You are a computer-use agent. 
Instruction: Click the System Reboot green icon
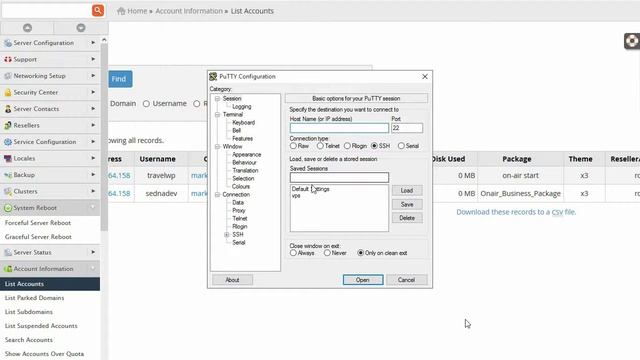tap(8, 208)
